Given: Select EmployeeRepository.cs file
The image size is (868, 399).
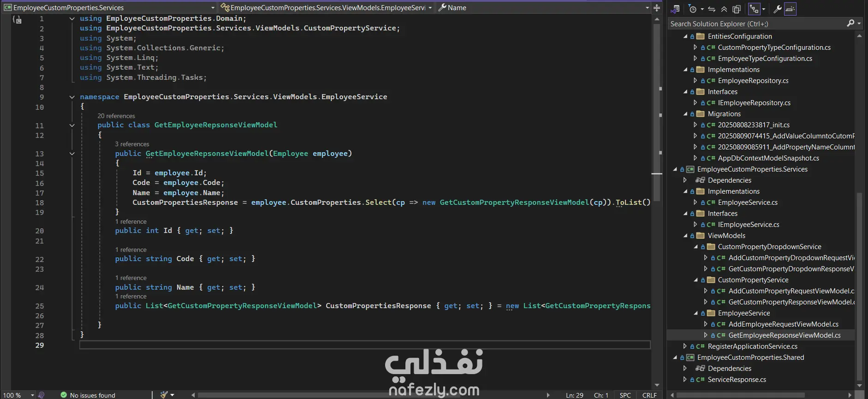Looking at the screenshot, I should point(753,81).
